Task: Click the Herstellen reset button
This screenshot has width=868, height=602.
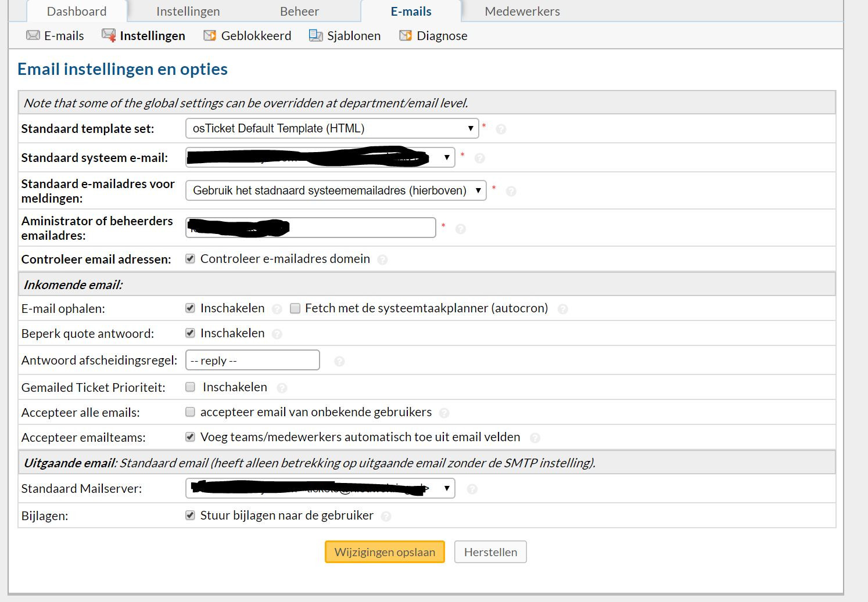Action: pos(490,552)
